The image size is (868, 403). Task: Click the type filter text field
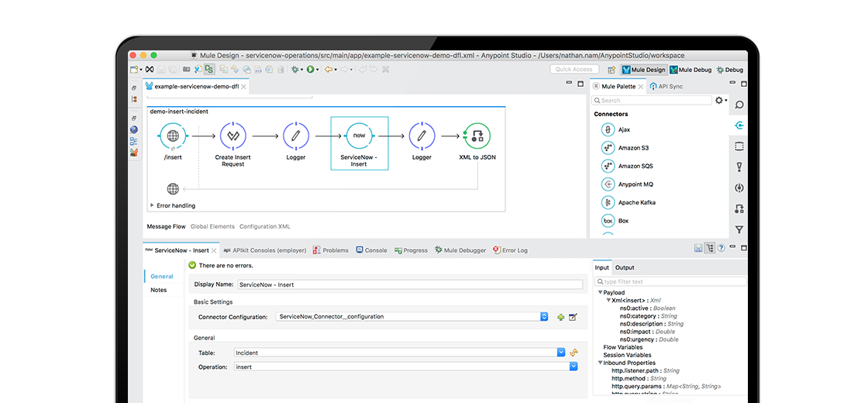pos(670,282)
